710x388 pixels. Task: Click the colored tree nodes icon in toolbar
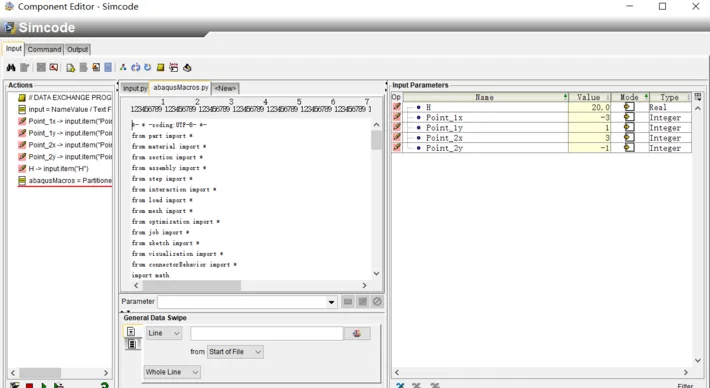(x=123, y=67)
